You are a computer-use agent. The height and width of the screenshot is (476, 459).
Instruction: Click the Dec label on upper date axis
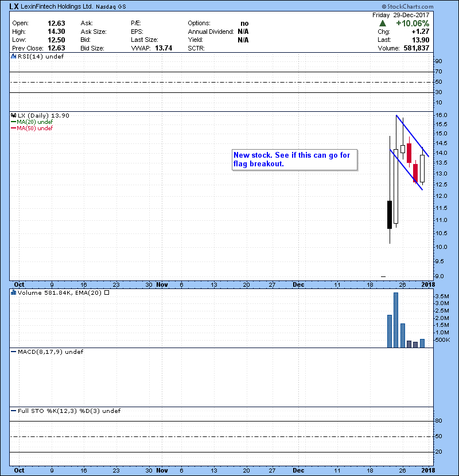coord(298,284)
